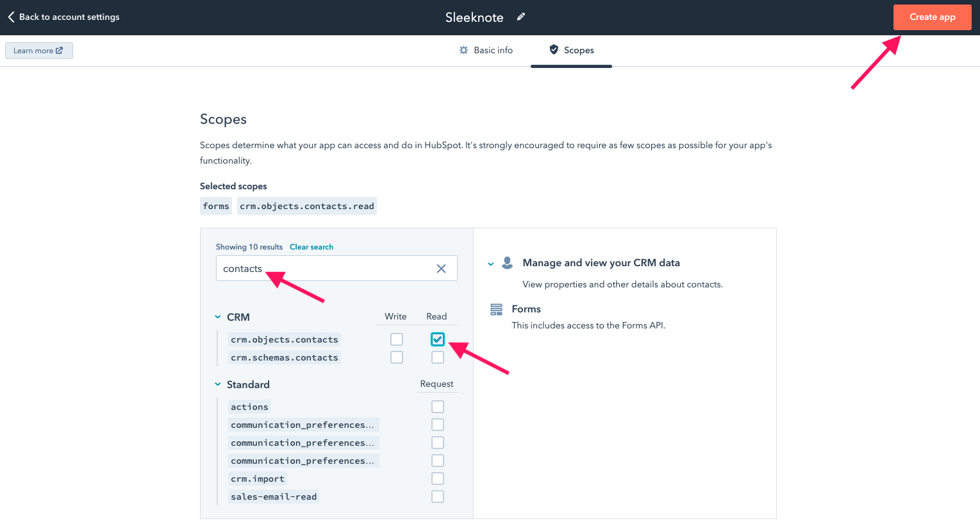Screen dimensions: 980x526
Task: Click the crm.import scope label
Action: coord(258,479)
